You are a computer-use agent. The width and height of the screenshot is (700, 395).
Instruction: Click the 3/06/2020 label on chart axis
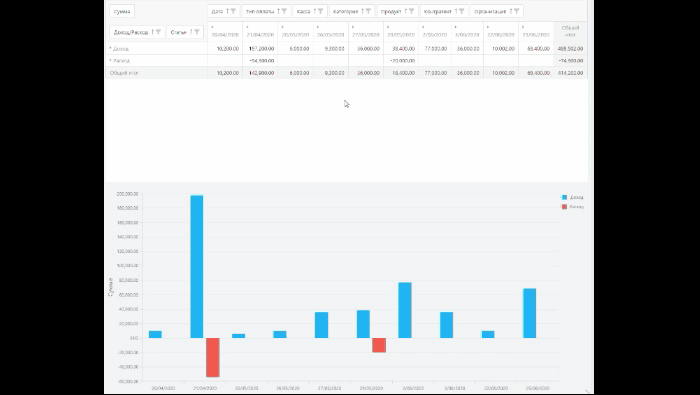point(454,388)
